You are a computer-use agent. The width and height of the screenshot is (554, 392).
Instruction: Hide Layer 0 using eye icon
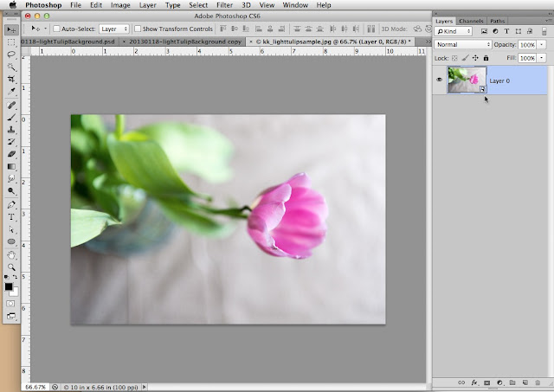click(x=439, y=80)
